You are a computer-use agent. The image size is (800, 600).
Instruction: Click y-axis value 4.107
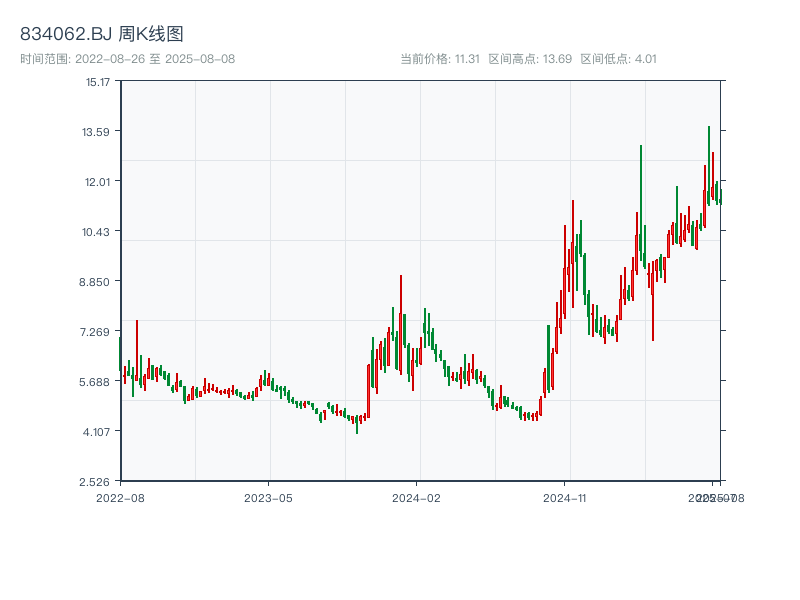(x=96, y=432)
